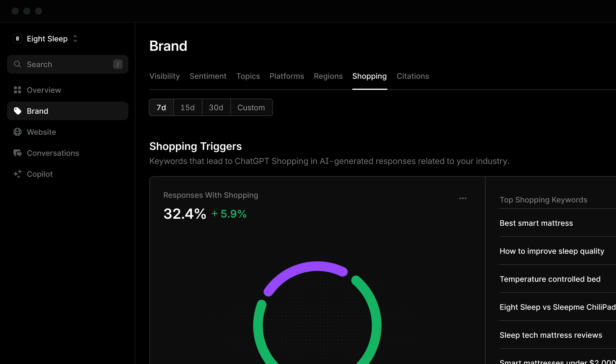Open the Citations tab
Screen dimensions: 616x364
coord(413,76)
